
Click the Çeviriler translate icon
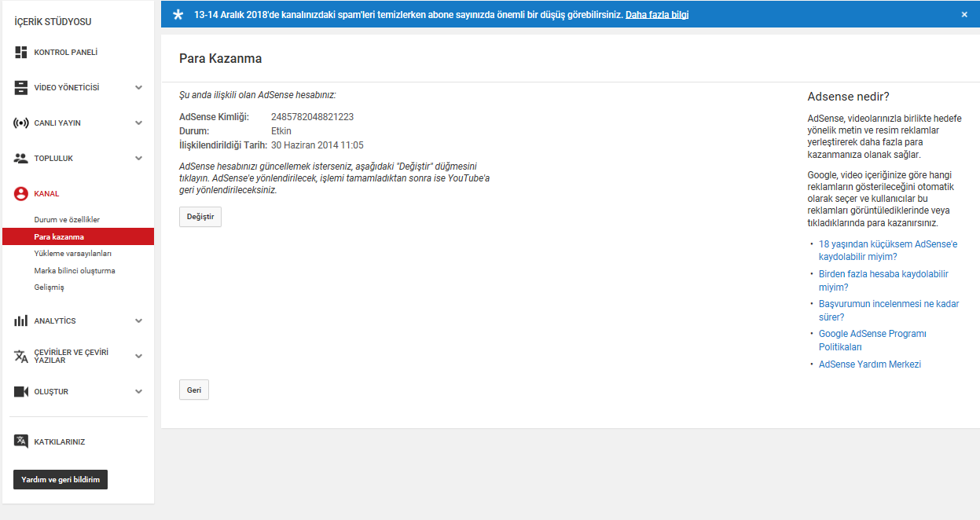pyautogui.click(x=21, y=356)
